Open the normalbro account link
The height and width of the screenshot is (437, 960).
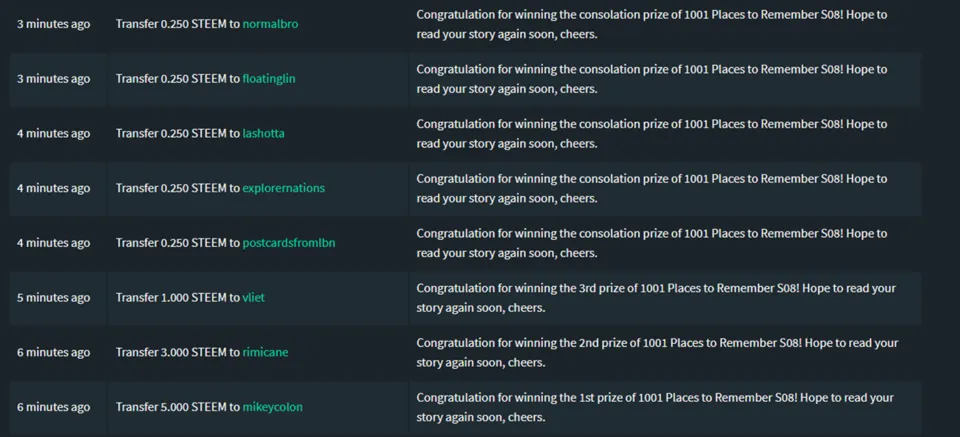point(270,24)
